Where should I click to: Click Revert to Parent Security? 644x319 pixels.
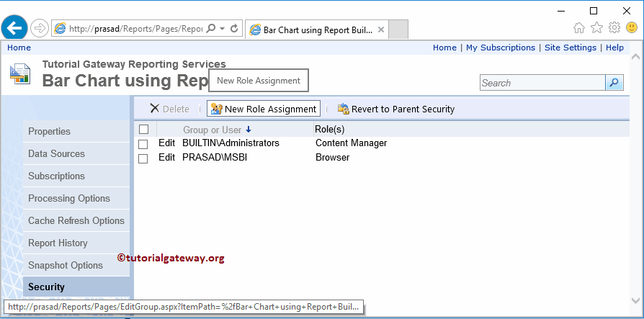(x=396, y=109)
